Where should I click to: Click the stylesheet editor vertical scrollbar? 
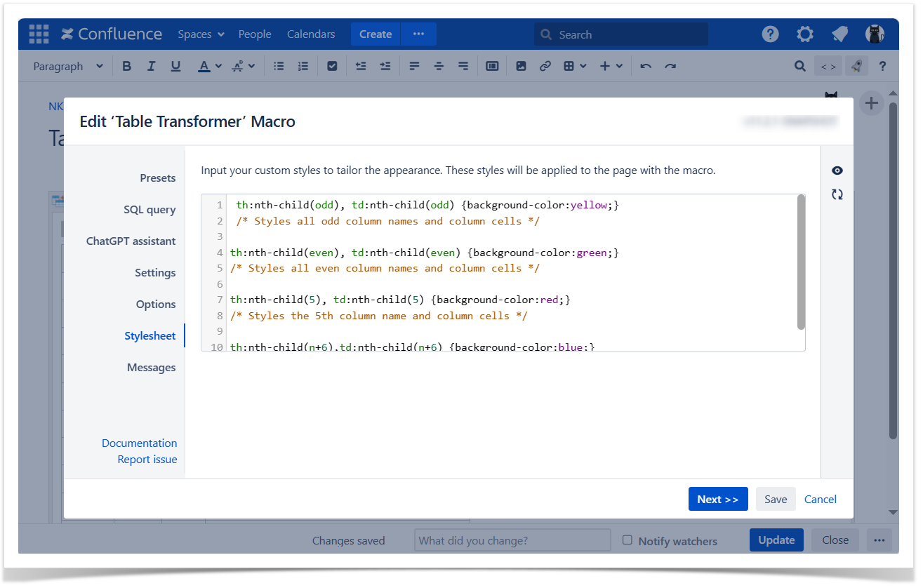point(801,262)
